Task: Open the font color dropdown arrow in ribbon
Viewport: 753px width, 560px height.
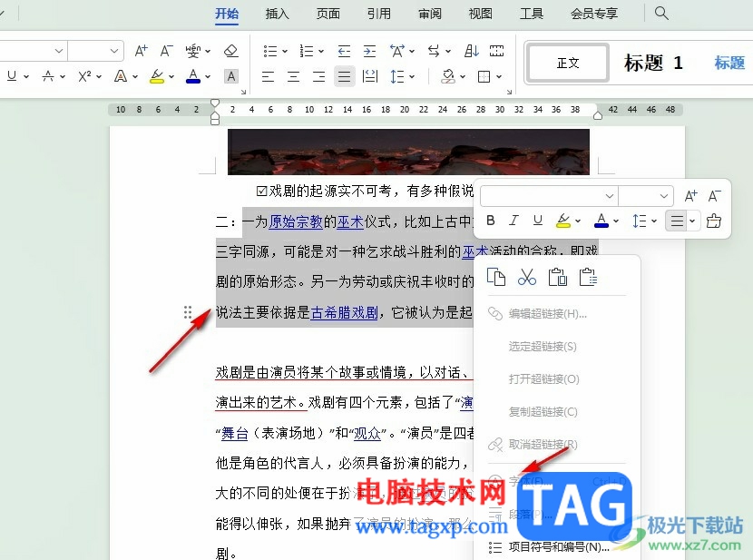Action: click(x=208, y=76)
